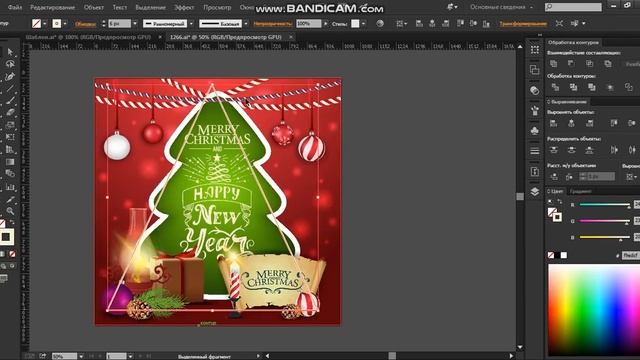This screenshot has width=640, height=360.
Task: Click the red R channel slider in Color panel
Action: point(604,204)
